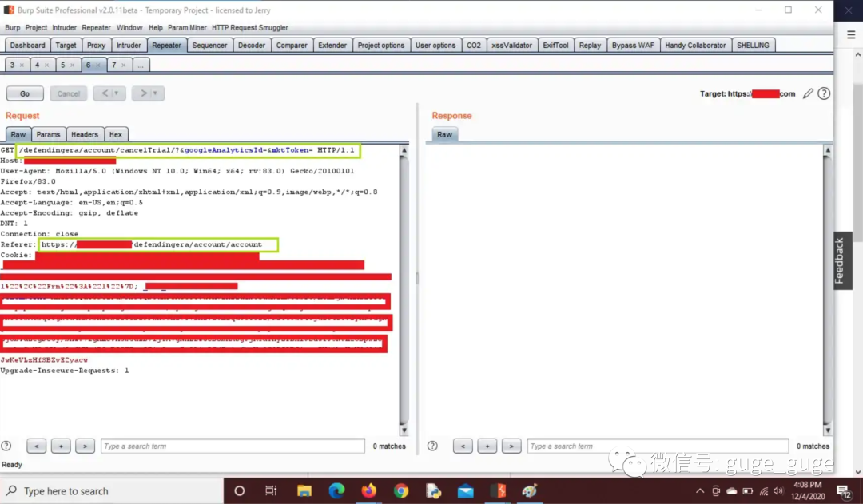
Task: Open the SHELLING tab
Action: [753, 45]
